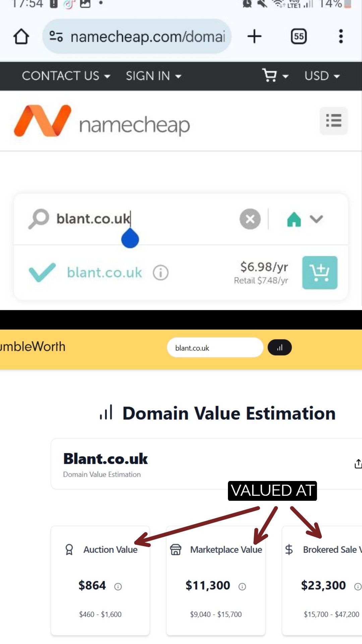Show info for blant.co.uk domain result
The width and height of the screenshot is (362, 644).
click(161, 273)
